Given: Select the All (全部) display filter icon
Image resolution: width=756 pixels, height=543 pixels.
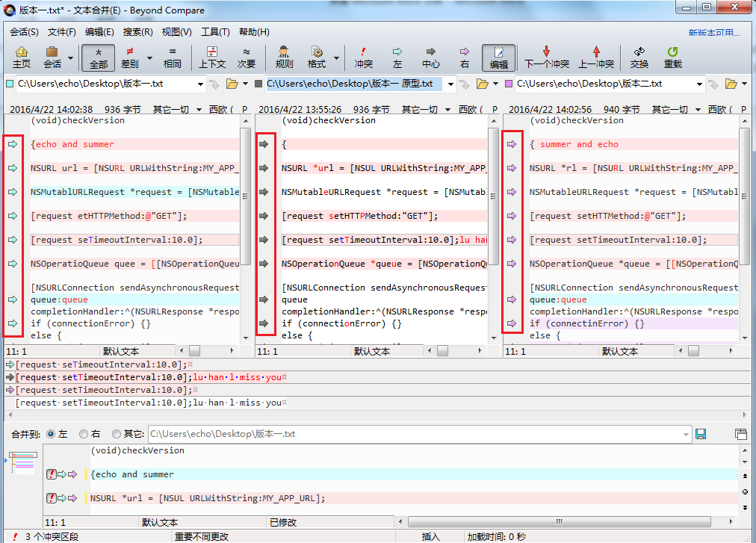Looking at the screenshot, I should point(98,57).
